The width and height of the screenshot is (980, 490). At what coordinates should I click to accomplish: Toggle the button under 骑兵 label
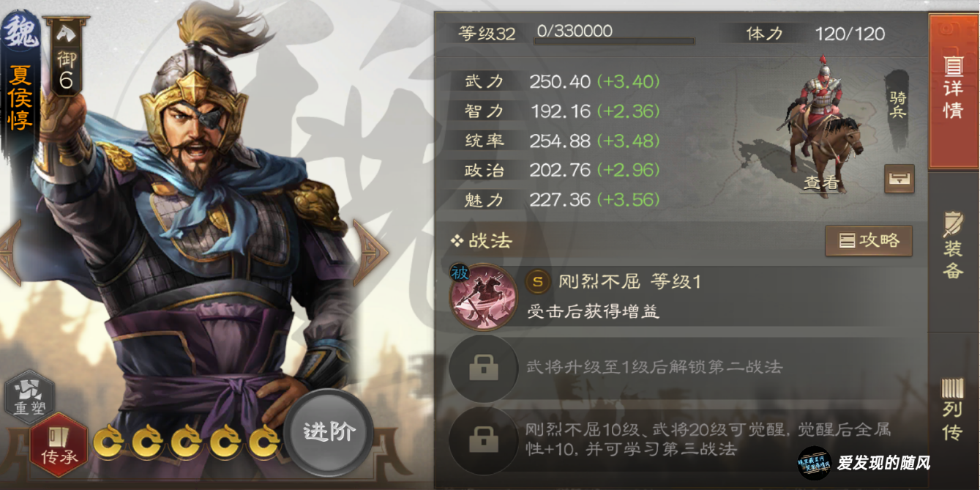pyautogui.click(x=899, y=178)
